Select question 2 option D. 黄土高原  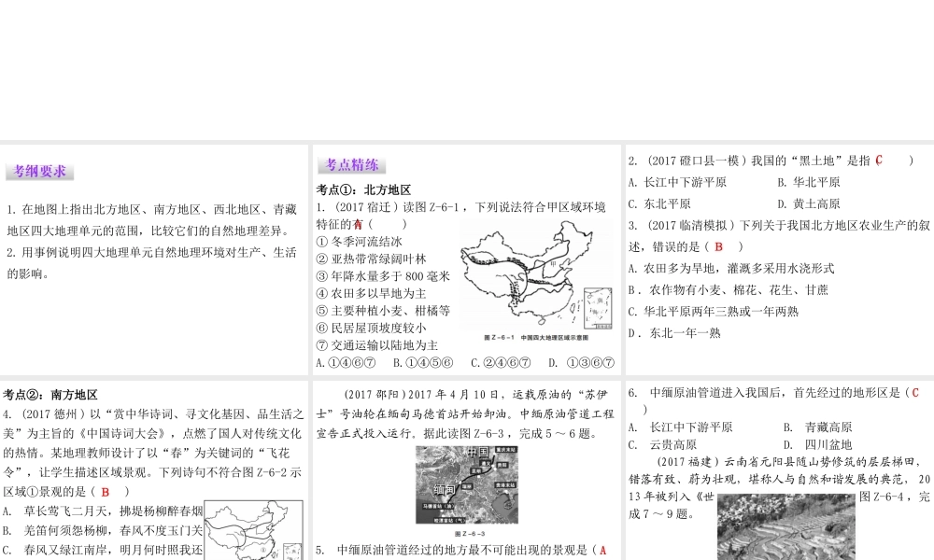pos(808,203)
